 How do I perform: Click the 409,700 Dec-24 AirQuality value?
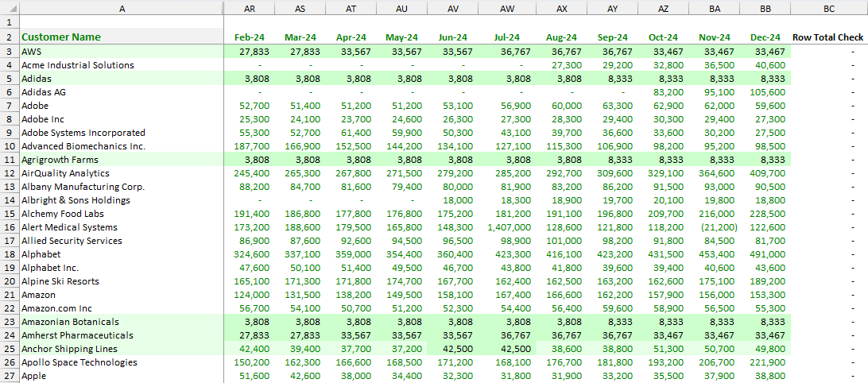[765, 173]
